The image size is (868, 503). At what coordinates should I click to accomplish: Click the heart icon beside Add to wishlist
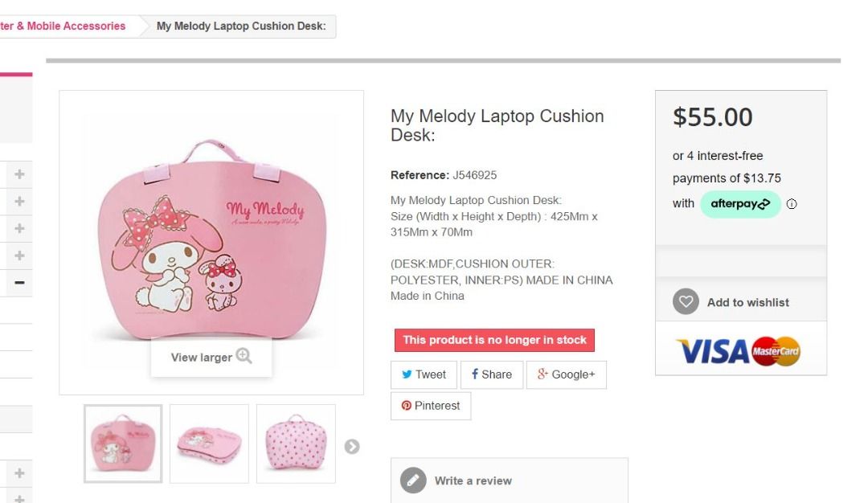click(685, 301)
